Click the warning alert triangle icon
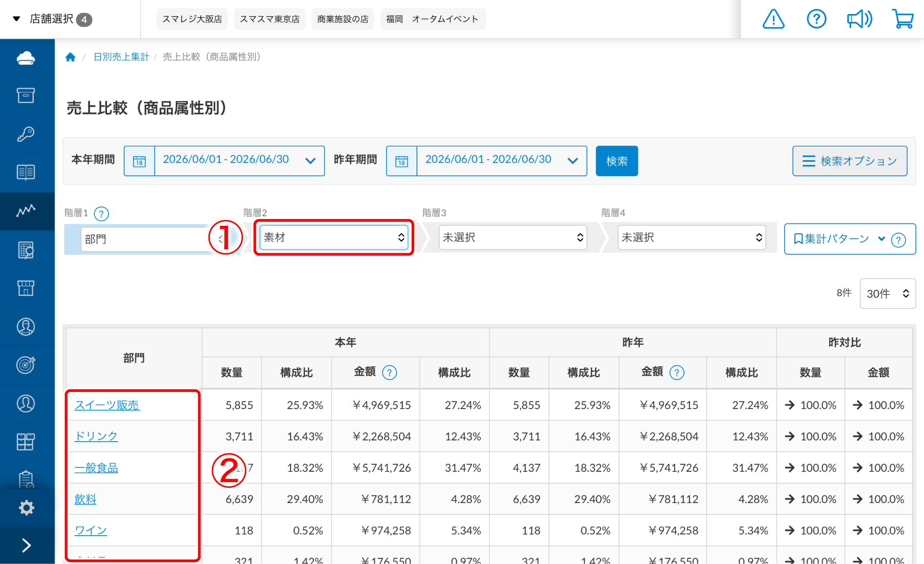Screen dimensions: 924x564 coord(773,19)
